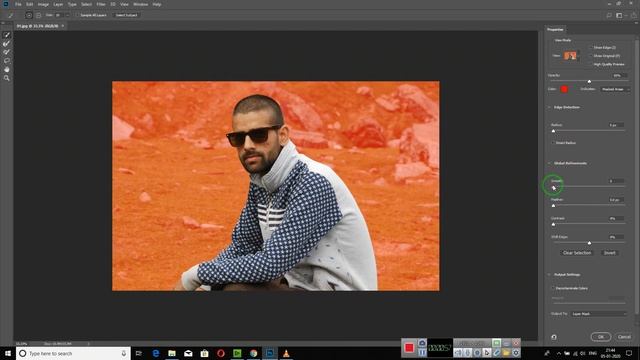Select the Brush tool in toolbar
Image resolution: width=640 pixels, height=360 pixels.
click(7, 52)
